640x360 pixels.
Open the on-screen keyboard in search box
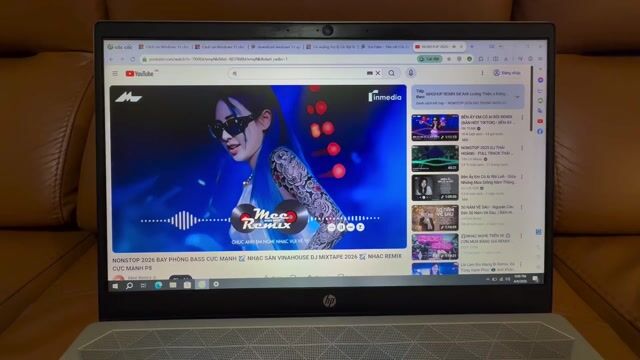pos(369,73)
